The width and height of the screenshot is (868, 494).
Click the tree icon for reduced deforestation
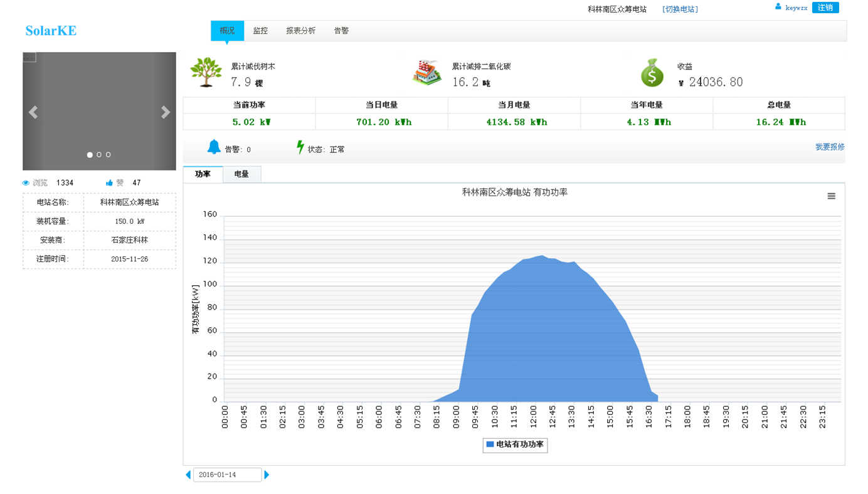click(x=206, y=72)
